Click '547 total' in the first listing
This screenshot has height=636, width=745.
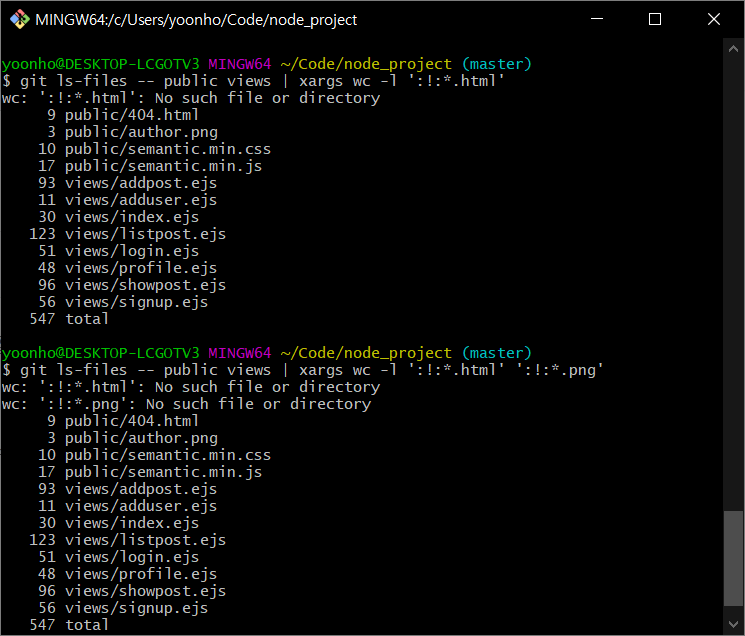coord(69,319)
